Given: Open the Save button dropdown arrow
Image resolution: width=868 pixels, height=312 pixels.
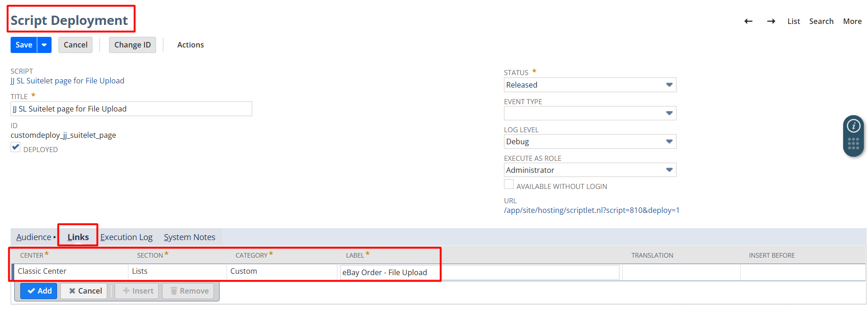Looking at the screenshot, I should tap(44, 45).
